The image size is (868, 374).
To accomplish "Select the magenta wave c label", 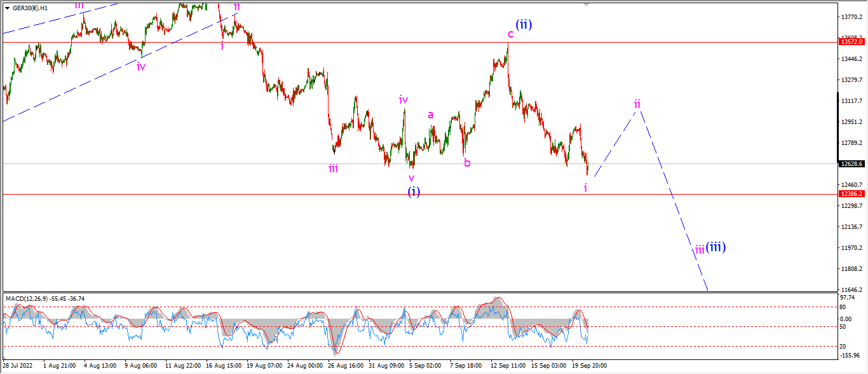I will (x=510, y=34).
